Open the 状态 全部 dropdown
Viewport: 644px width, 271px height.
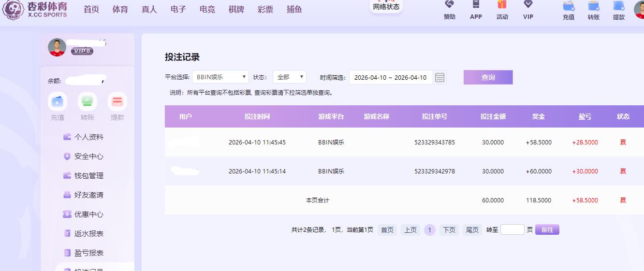[x=289, y=77]
